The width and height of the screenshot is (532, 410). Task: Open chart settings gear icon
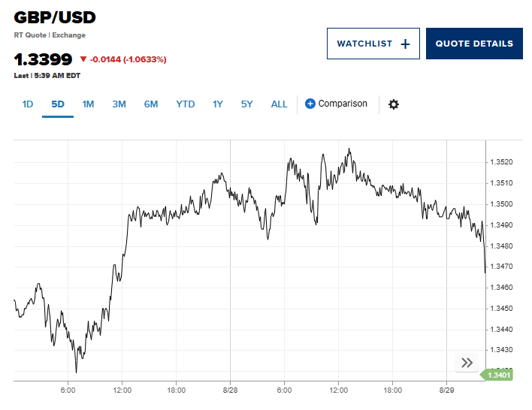393,104
